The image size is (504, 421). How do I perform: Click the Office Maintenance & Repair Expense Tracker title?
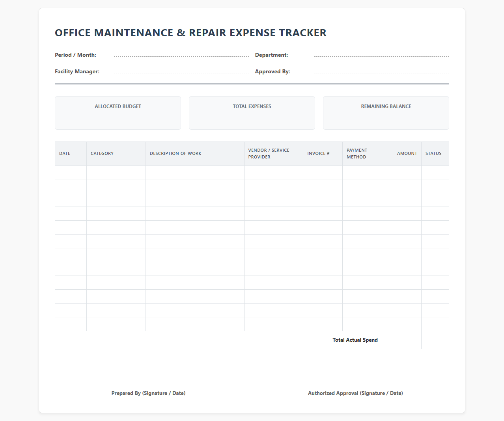click(x=190, y=33)
